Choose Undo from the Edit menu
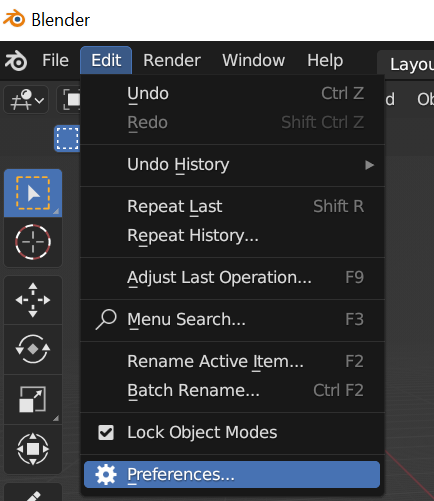Image resolution: width=434 pixels, height=501 pixels. click(232, 93)
